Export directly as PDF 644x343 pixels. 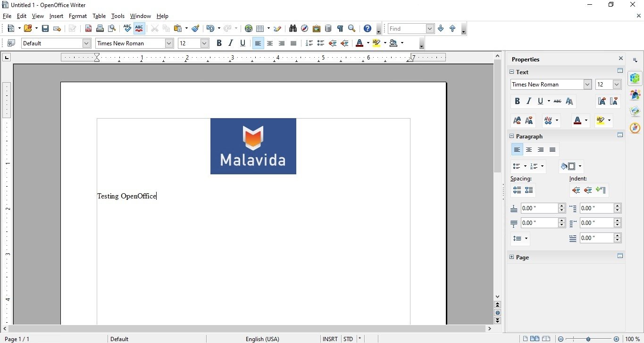tap(88, 28)
